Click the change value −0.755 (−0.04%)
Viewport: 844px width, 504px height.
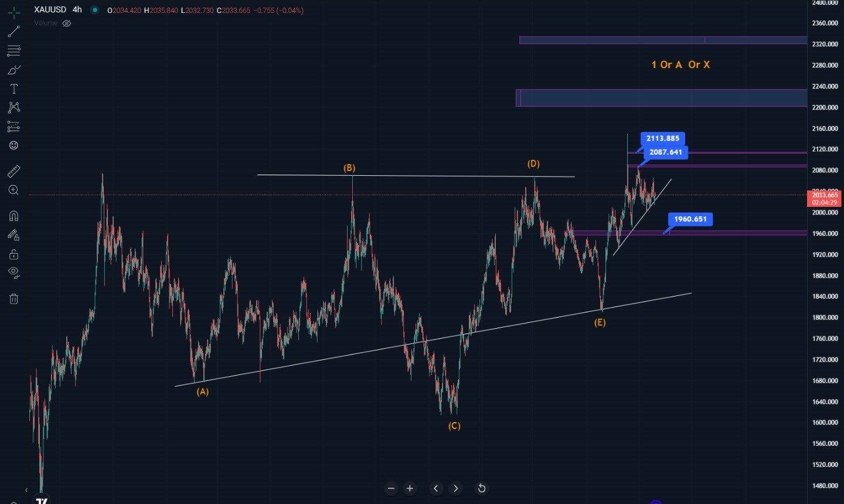coord(278,11)
